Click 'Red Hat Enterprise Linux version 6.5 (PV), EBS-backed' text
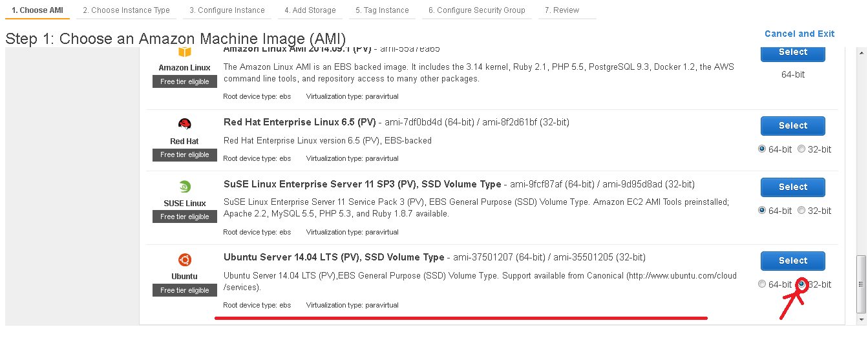868x358 pixels. 328,140
